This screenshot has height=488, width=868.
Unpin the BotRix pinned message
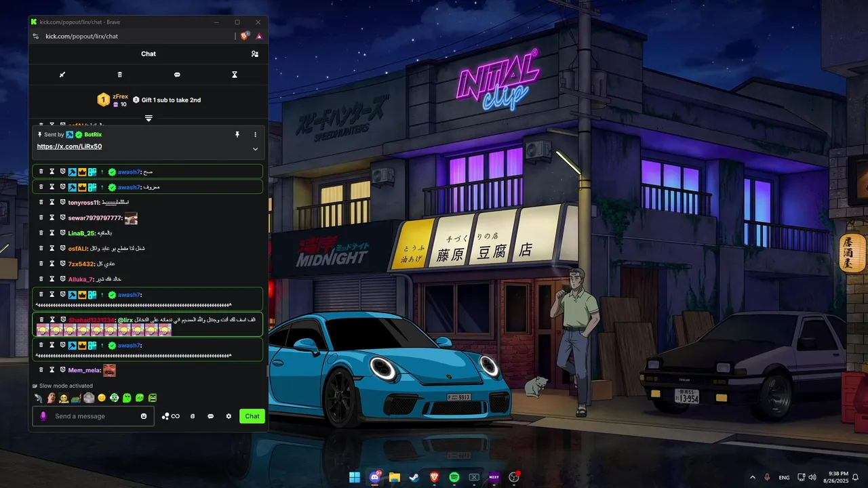pyautogui.click(x=237, y=135)
